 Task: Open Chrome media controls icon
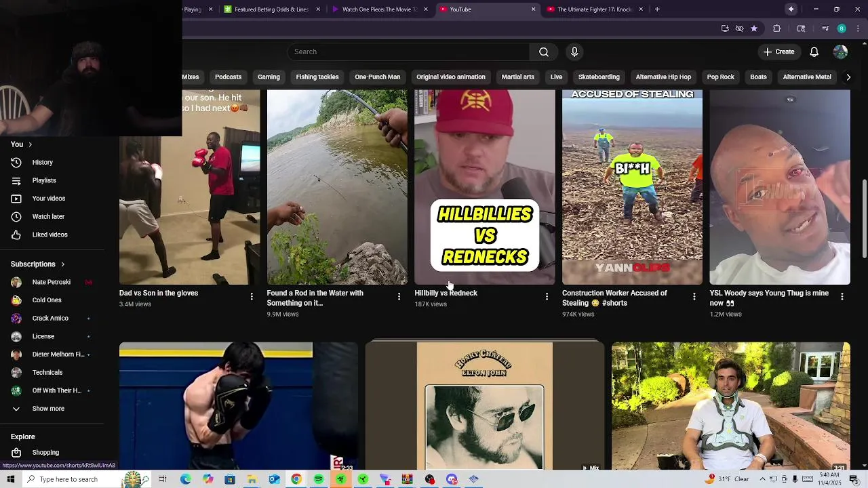tap(825, 28)
